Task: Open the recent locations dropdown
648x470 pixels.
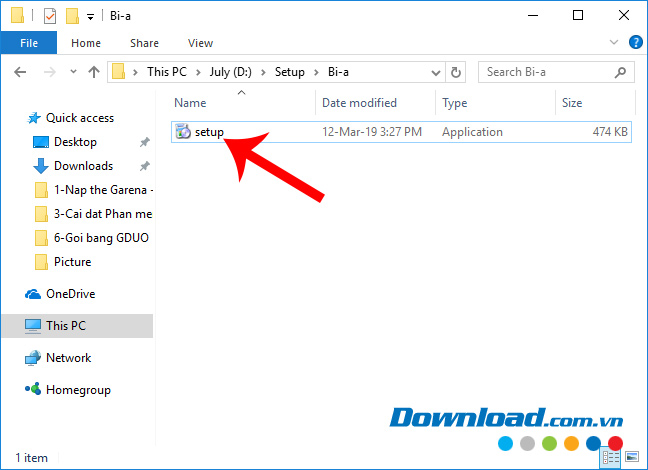Action: pyautogui.click(x=73, y=72)
